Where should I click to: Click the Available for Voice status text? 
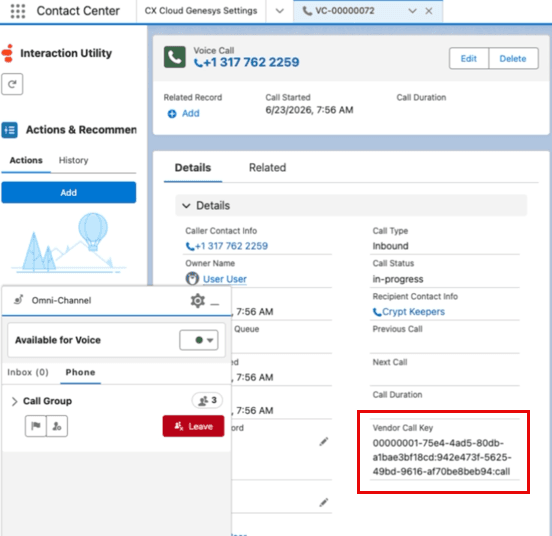tap(58, 340)
